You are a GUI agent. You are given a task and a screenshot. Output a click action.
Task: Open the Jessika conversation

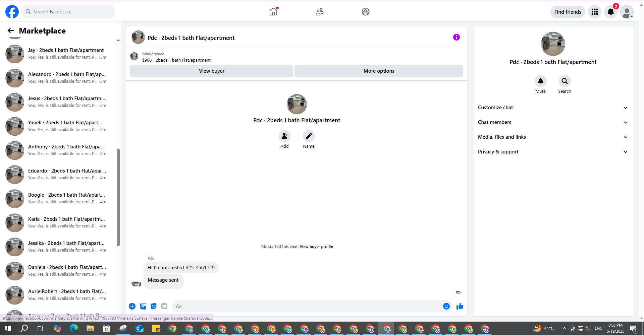point(60,247)
